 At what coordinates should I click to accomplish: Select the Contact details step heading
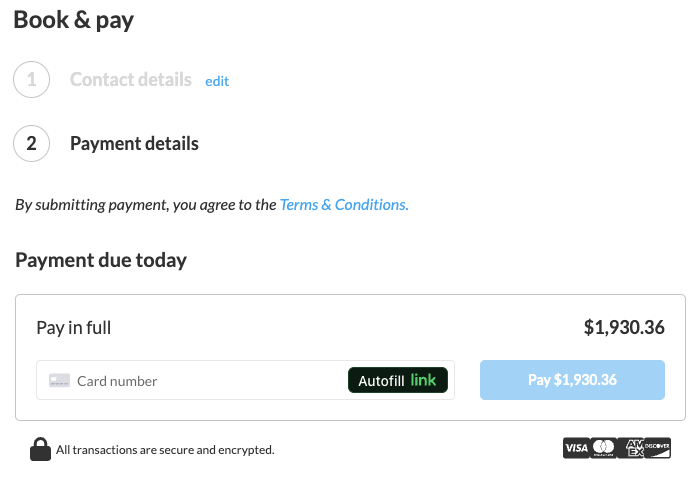pos(131,80)
